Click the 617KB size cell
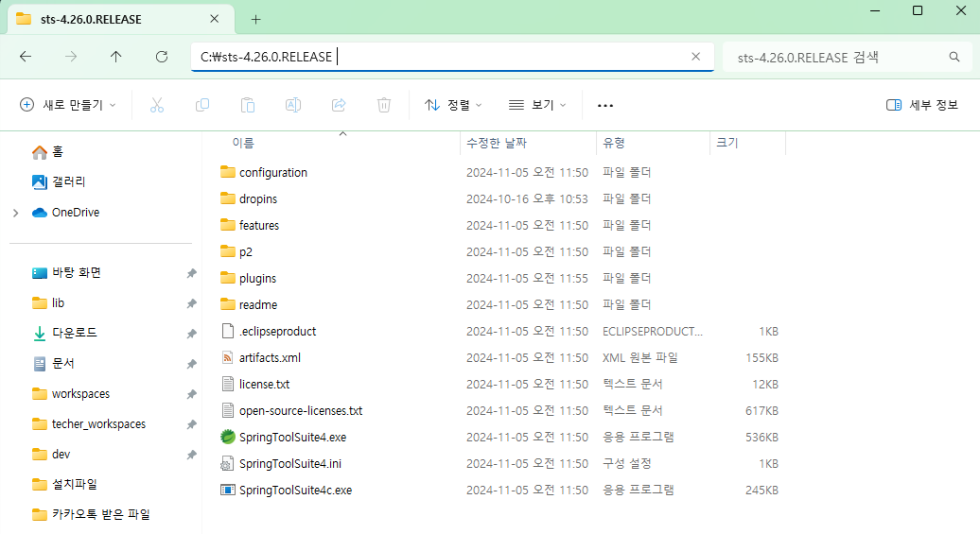 (x=761, y=410)
